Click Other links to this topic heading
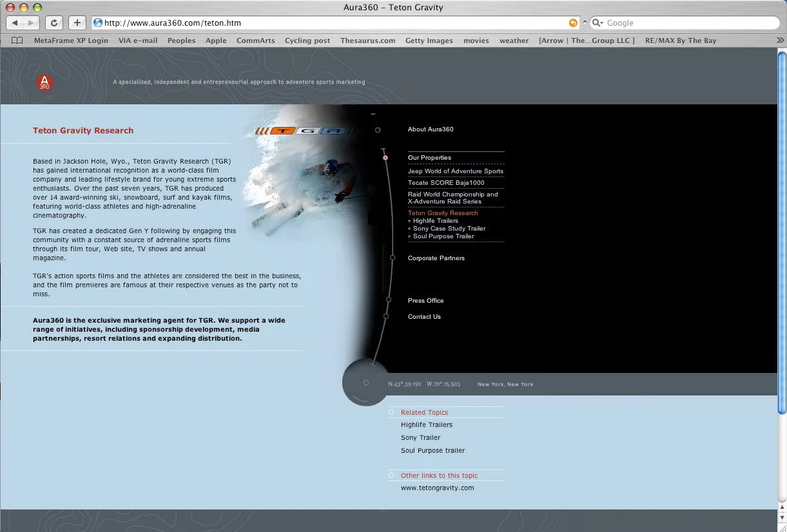The height and width of the screenshot is (532, 787). 440,476
